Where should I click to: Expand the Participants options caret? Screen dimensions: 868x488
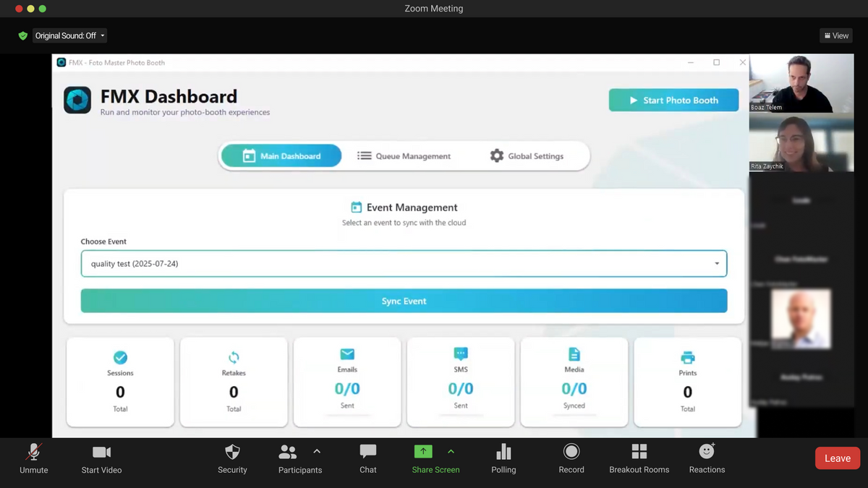tap(317, 452)
